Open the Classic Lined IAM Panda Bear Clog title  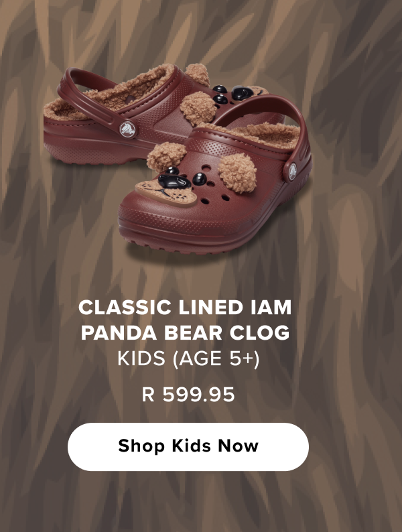[185, 320]
